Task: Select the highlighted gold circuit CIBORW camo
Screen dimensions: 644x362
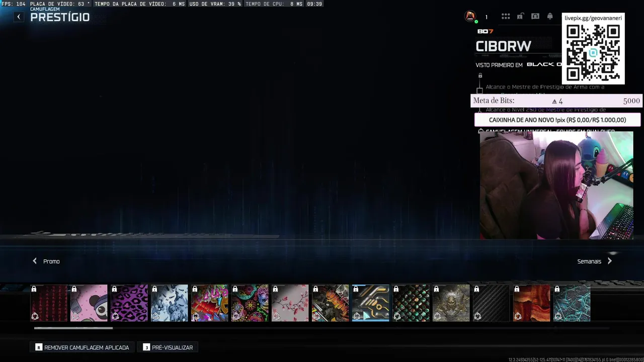Action: [371, 303]
